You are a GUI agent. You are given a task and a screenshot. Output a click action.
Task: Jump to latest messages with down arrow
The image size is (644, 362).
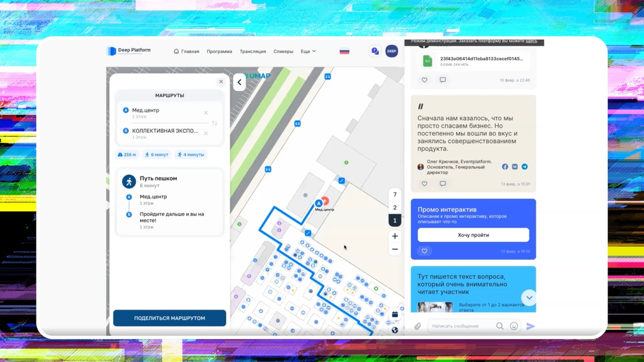(x=529, y=298)
